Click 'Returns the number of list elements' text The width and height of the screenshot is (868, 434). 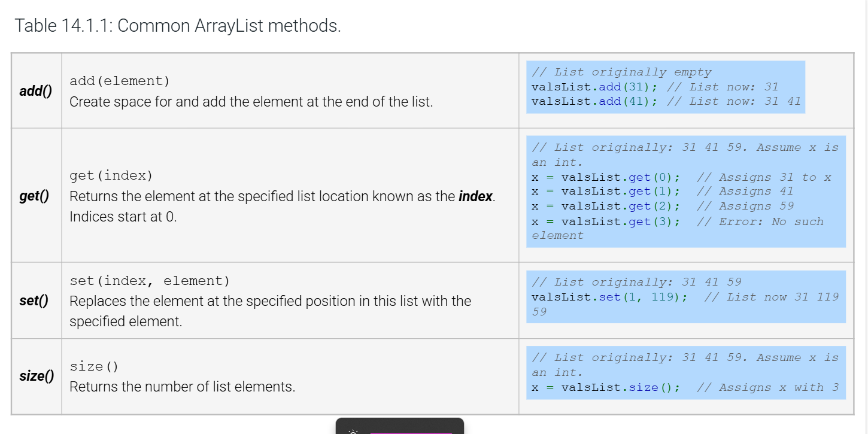click(x=182, y=387)
